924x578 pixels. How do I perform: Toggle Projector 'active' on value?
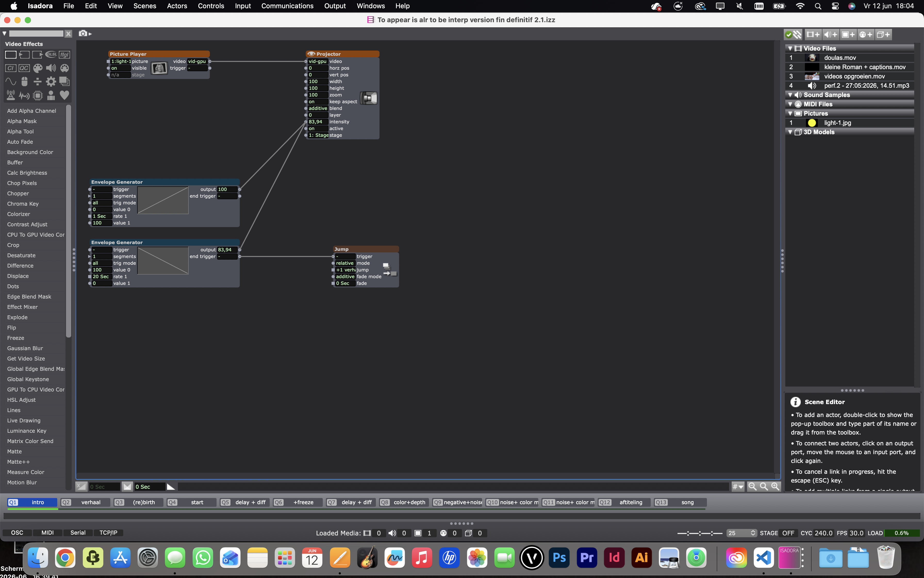tap(318, 129)
